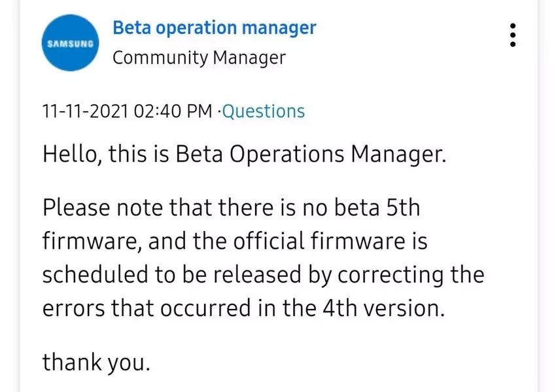Click the closing 'thank you.' text
The image size is (556, 392).
[x=96, y=361]
